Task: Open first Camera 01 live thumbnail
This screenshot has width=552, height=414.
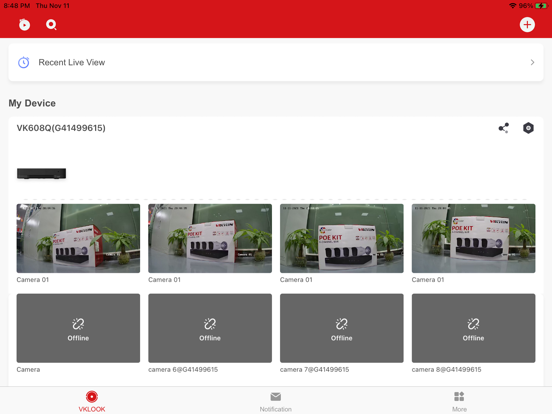Action: (78, 238)
